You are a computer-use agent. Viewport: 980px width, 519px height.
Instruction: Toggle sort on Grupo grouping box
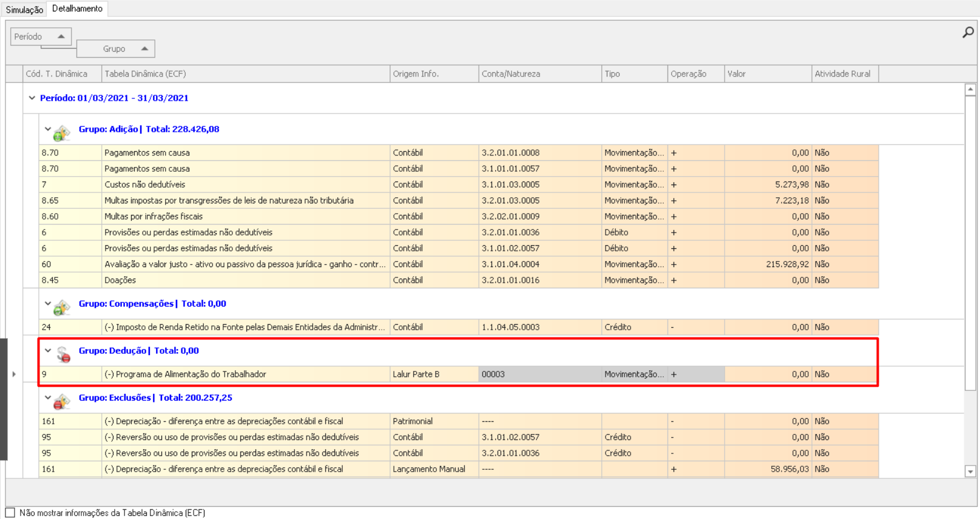coord(115,49)
